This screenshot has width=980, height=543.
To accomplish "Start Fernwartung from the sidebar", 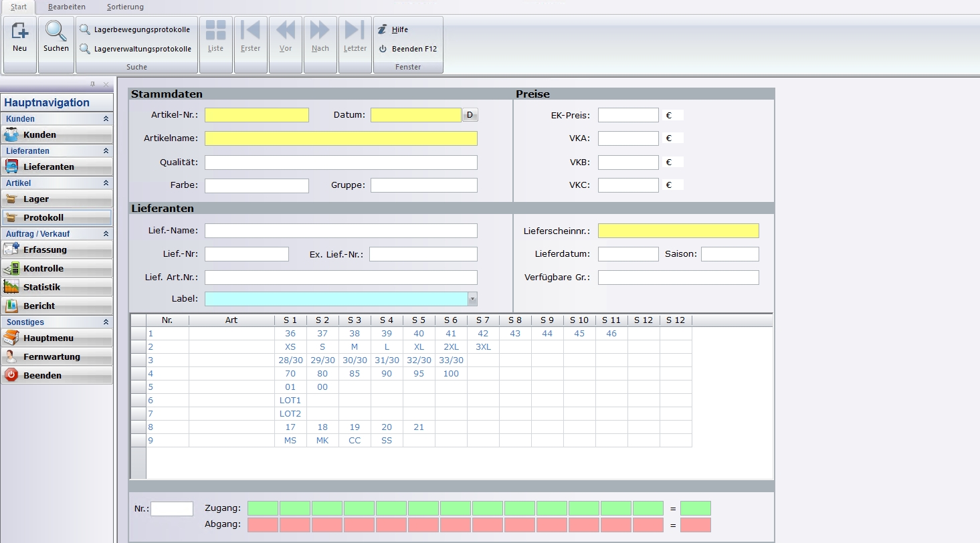I will point(57,356).
